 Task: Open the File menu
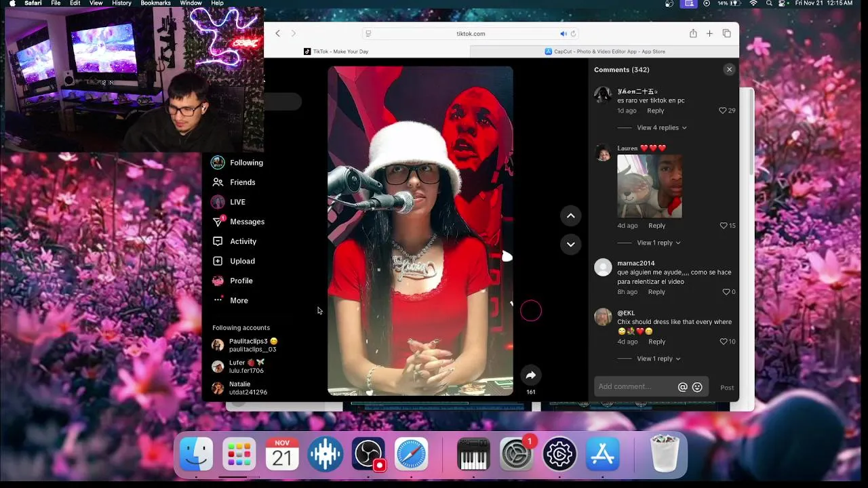pyautogui.click(x=56, y=3)
